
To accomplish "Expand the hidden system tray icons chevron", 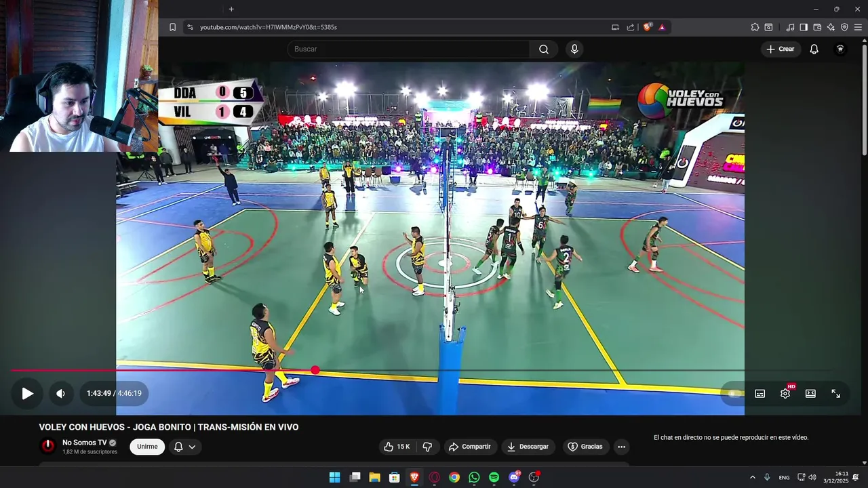I will pyautogui.click(x=752, y=477).
